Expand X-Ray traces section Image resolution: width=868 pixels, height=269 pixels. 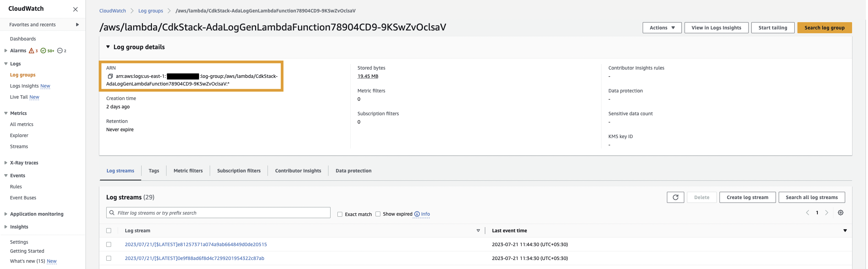pyautogui.click(x=6, y=163)
